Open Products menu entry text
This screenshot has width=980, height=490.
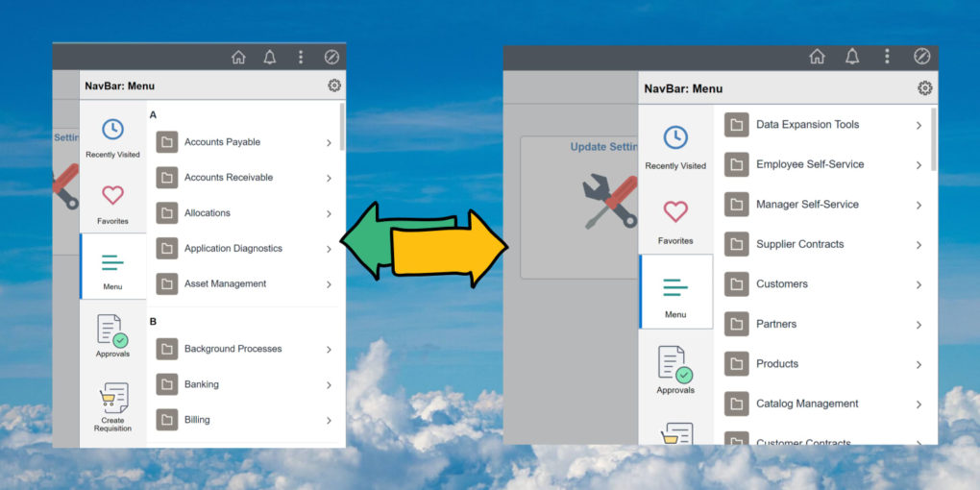tap(777, 364)
